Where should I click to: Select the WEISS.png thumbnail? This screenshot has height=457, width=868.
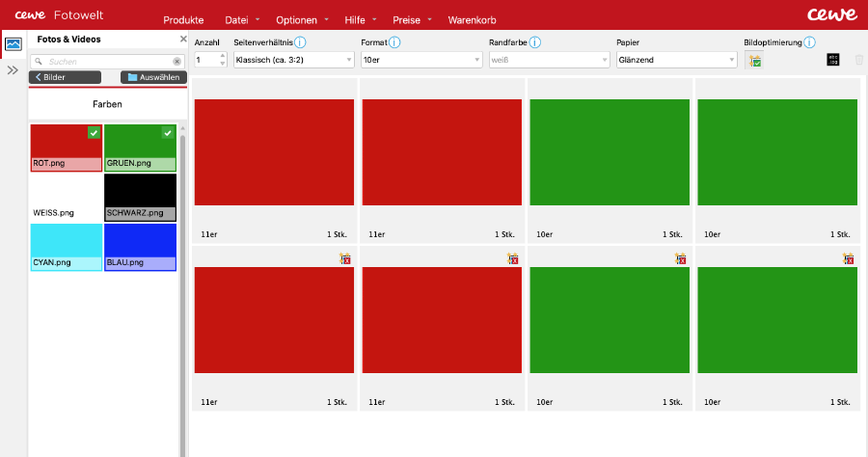(66, 198)
